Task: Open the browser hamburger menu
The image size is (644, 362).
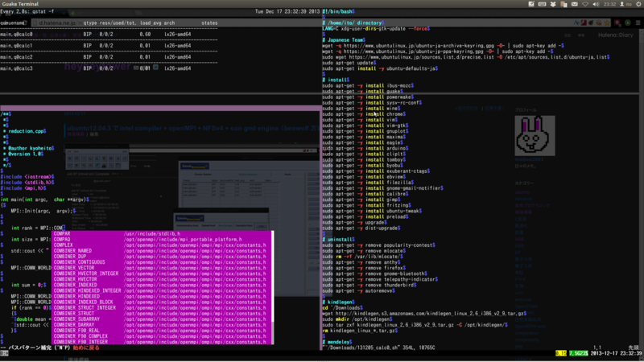Action: click(638, 23)
